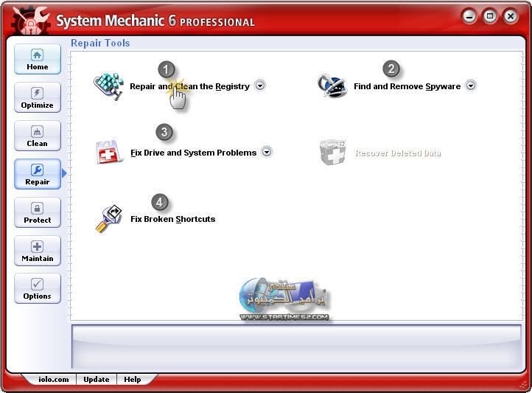Open the Home section in sidebar
532x393 pixels.
(x=38, y=59)
